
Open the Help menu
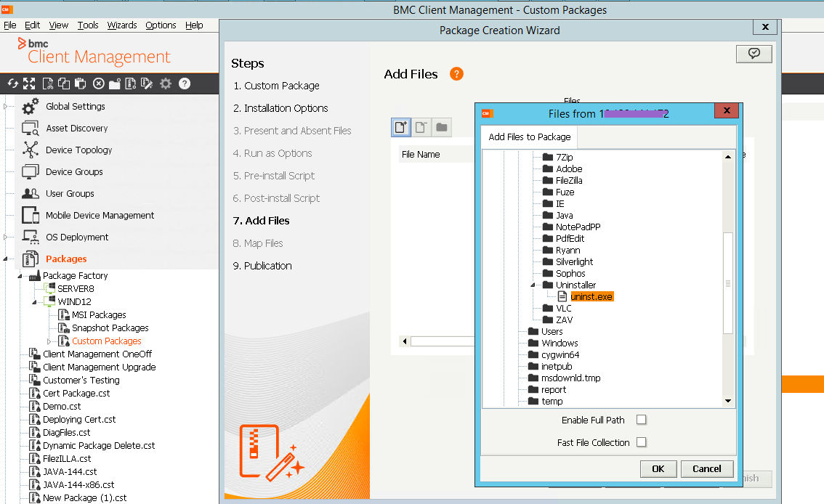[194, 25]
